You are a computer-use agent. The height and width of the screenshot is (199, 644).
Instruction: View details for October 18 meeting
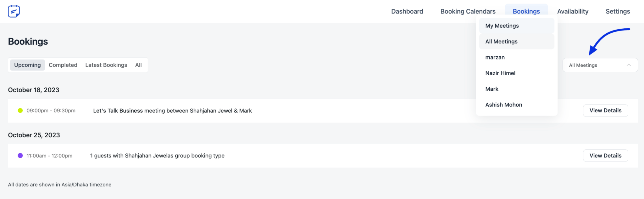click(x=605, y=111)
